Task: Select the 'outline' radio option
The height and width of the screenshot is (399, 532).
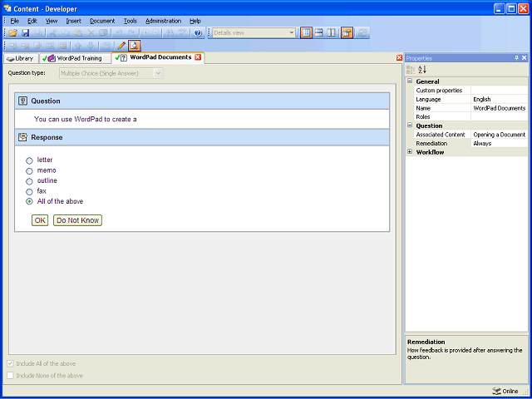Action: click(30, 181)
